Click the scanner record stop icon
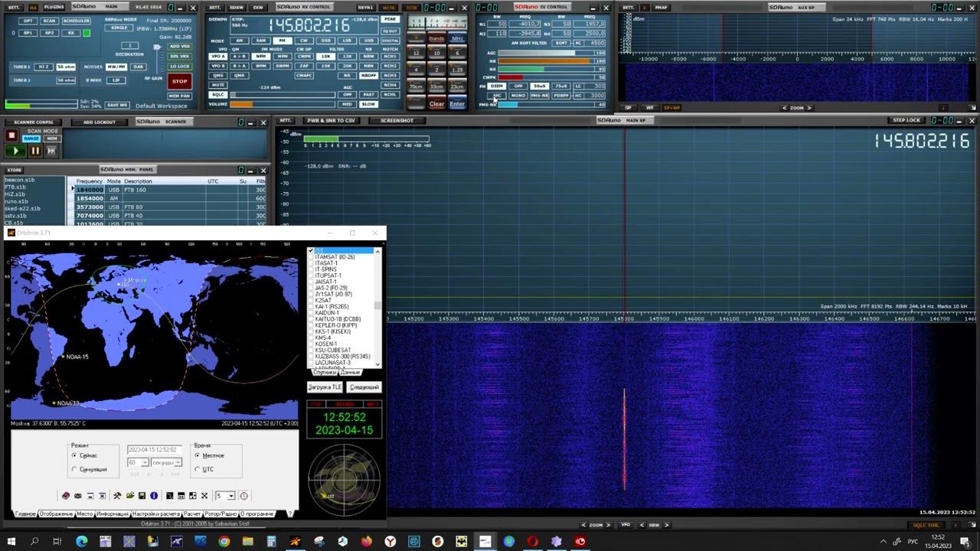This screenshot has width=980, height=551. pyautogui.click(x=11, y=135)
